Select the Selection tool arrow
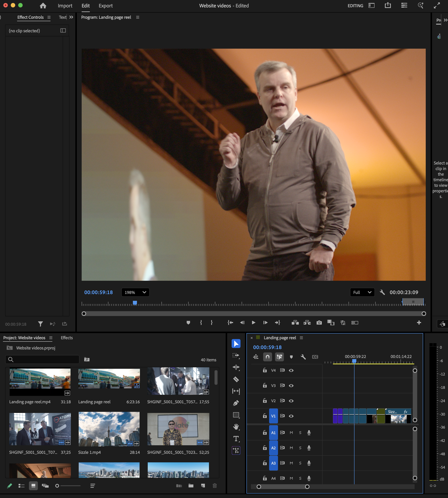Screen dimensions: 448x498 click(236, 344)
